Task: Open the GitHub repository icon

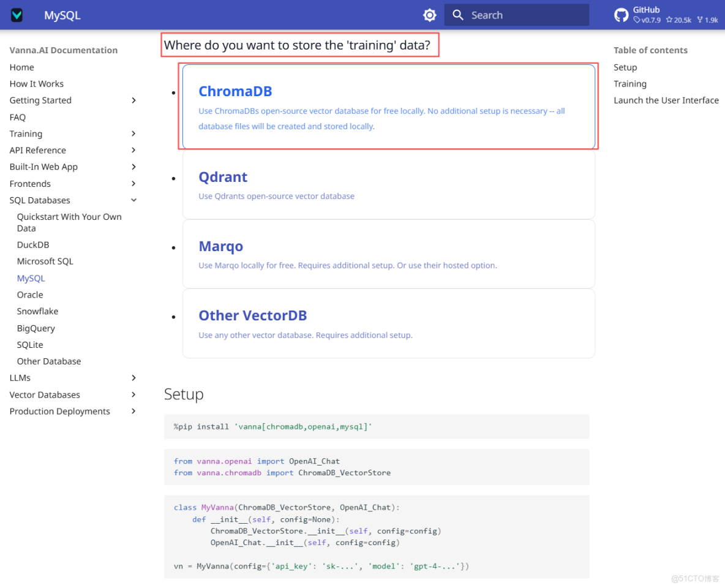Action: click(622, 15)
